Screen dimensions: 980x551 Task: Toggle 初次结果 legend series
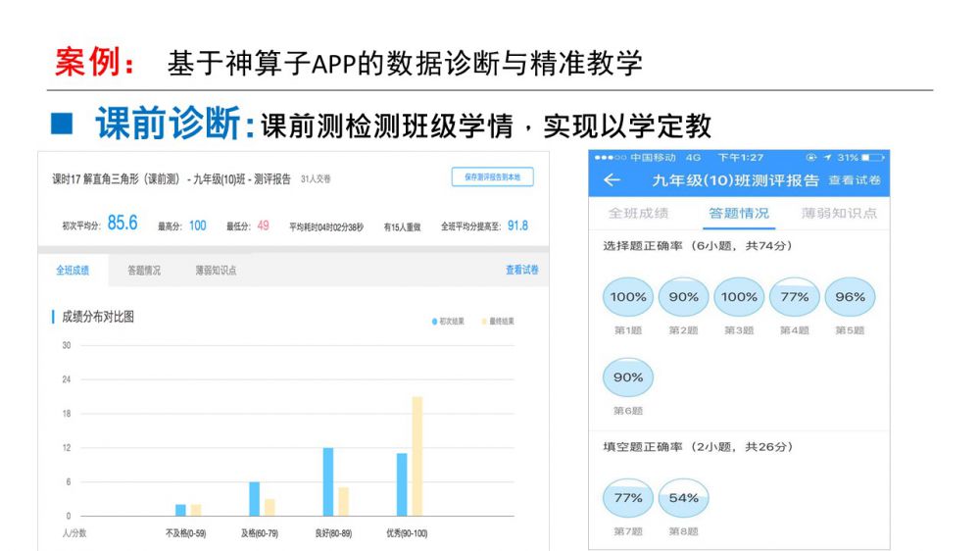pos(448,322)
